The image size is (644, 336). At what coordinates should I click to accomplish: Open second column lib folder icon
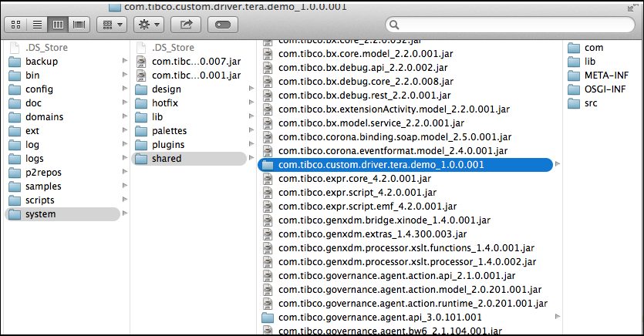coord(141,117)
